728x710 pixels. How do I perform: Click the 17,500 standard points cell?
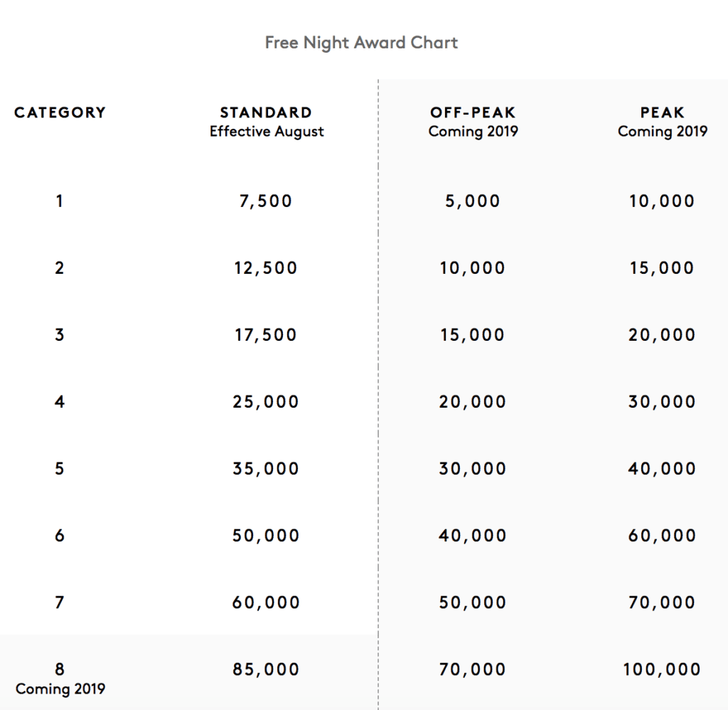266,335
